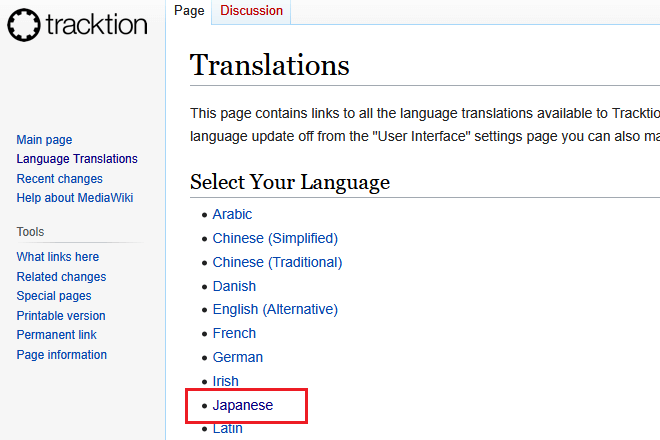
Task: Select Chinese (Simplified) language
Action: click(x=275, y=238)
